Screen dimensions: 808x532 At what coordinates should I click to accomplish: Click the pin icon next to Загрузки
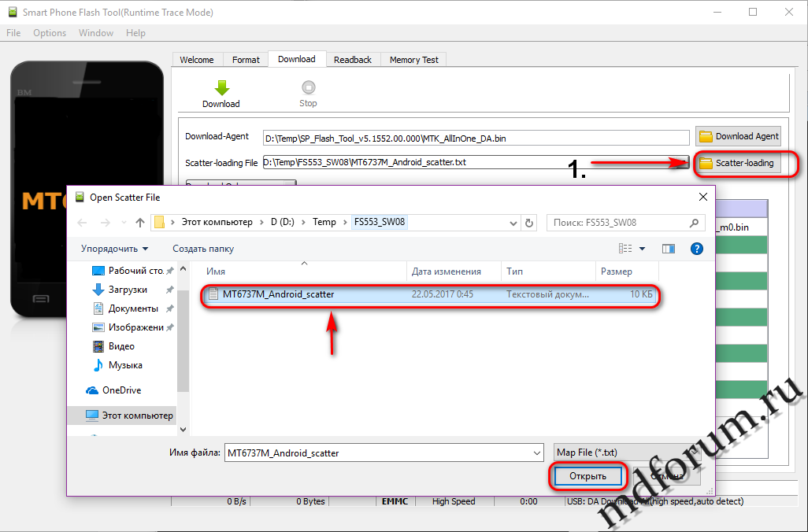[x=169, y=290]
